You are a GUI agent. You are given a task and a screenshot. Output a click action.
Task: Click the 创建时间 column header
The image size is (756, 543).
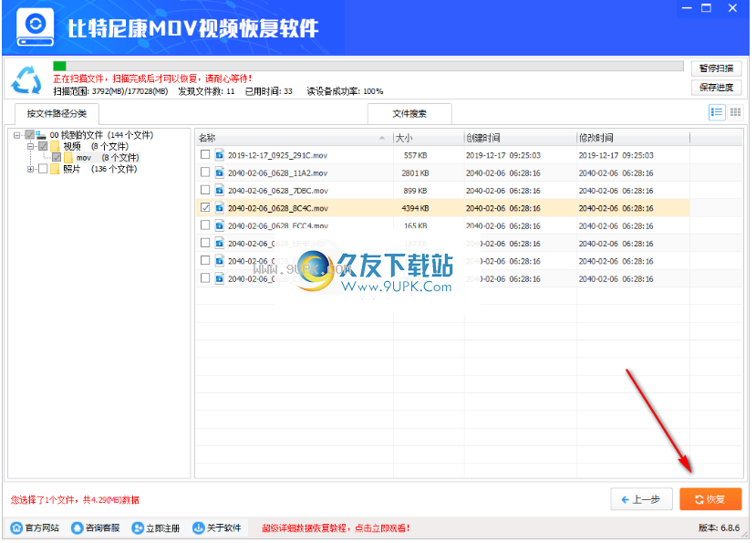click(x=520, y=138)
